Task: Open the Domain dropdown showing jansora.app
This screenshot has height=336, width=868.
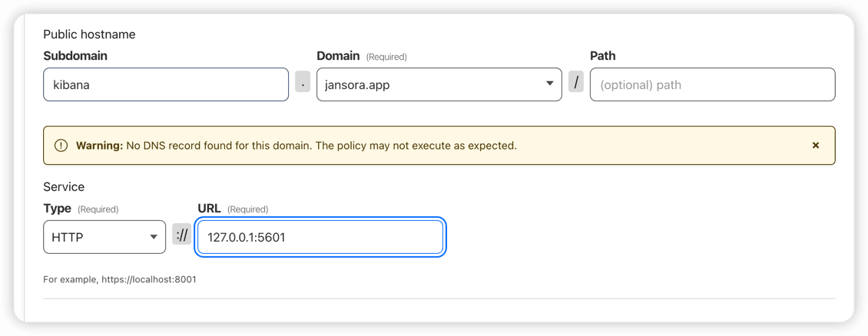Action: (x=439, y=84)
